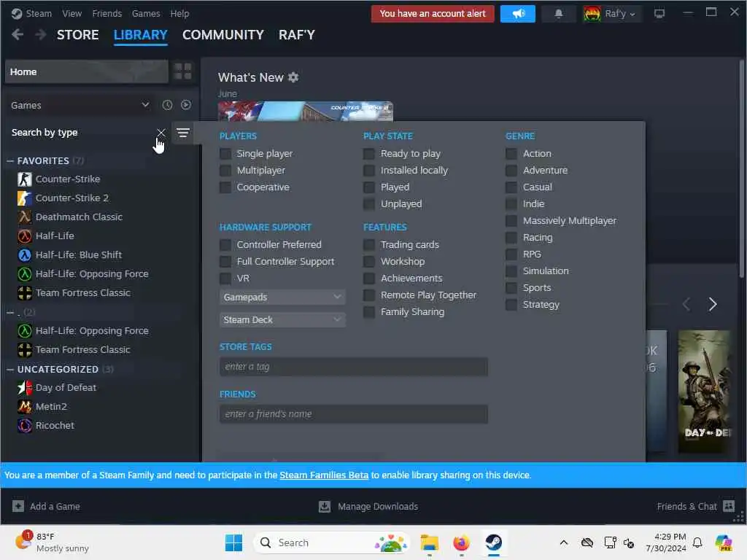Select Counter-Strike in favorites

pos(68,179)
